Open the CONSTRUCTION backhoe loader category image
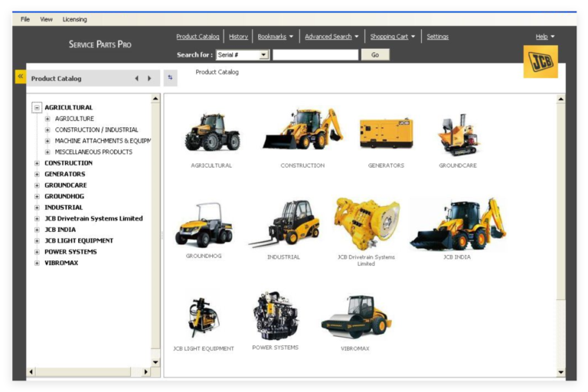 (302, 129)
